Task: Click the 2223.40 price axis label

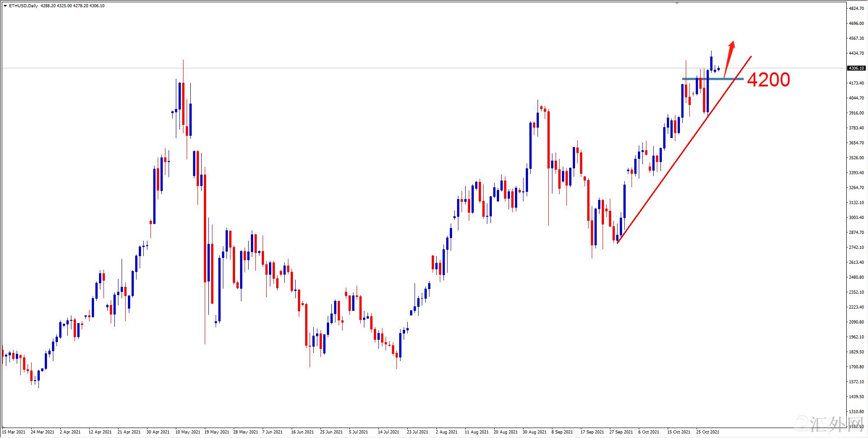Action: pos(856,307)
